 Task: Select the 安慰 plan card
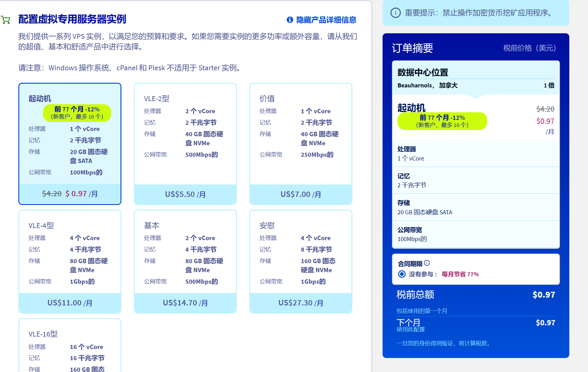(x=301, y=255)
